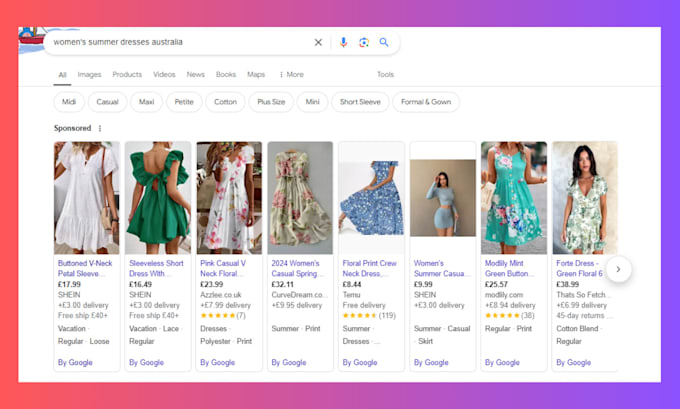Image resolution: width=680 pixels, height=409 pixels.
Task: Click the £8.44 price text
Action: [x=352, y=285]
